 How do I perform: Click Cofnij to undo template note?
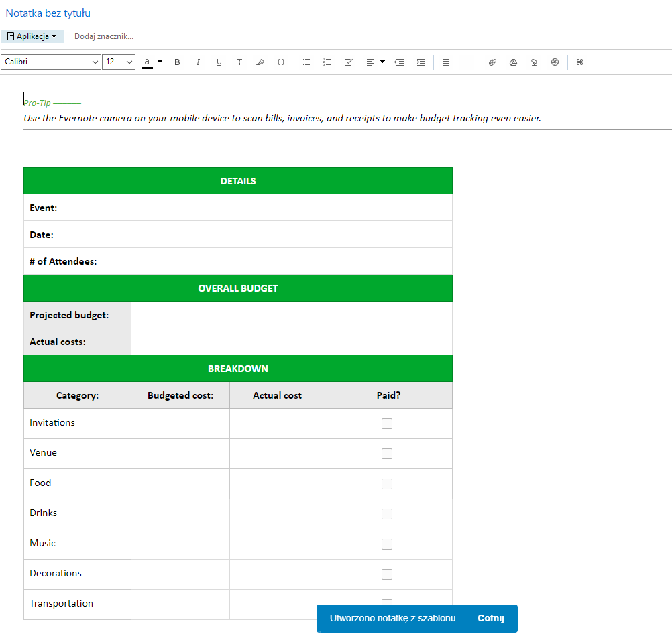491,618
